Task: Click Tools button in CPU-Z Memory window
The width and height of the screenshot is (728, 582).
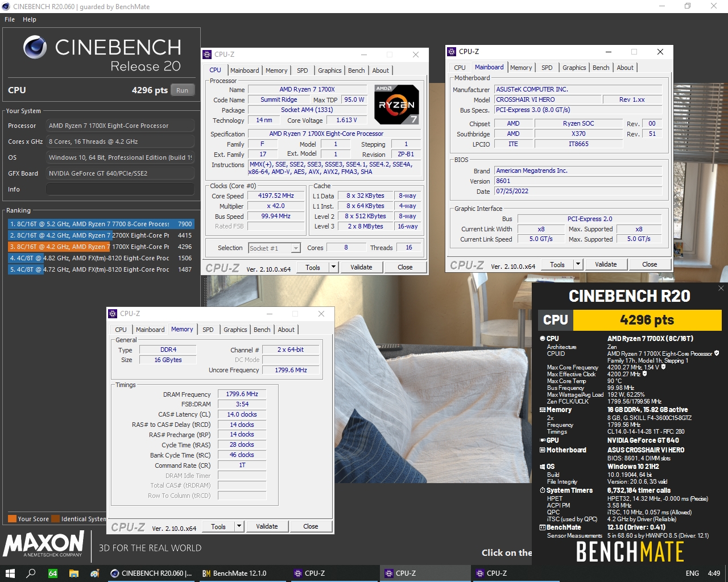Action: (x=218, y=526)
